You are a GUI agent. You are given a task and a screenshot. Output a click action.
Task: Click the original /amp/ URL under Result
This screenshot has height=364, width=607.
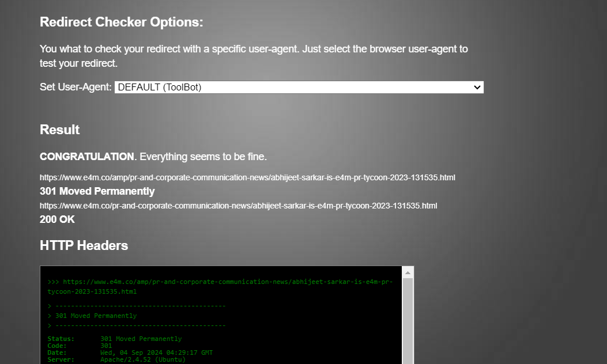pyautogui.click(x=247, y=177)
